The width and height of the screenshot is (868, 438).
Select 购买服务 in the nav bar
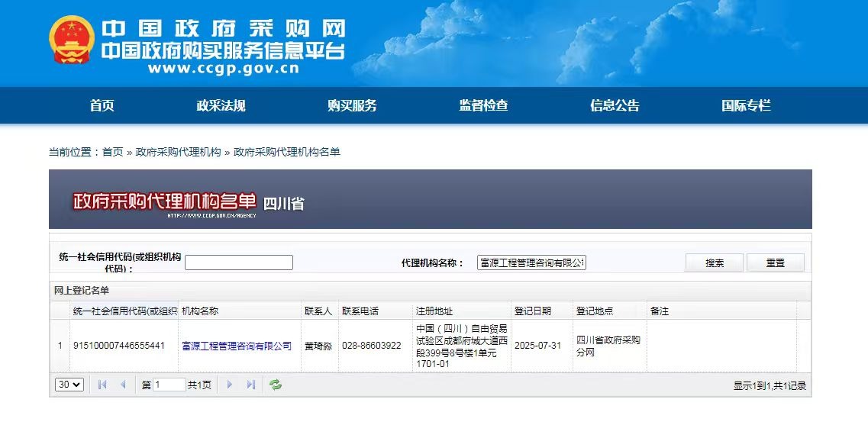coord(352,106)
